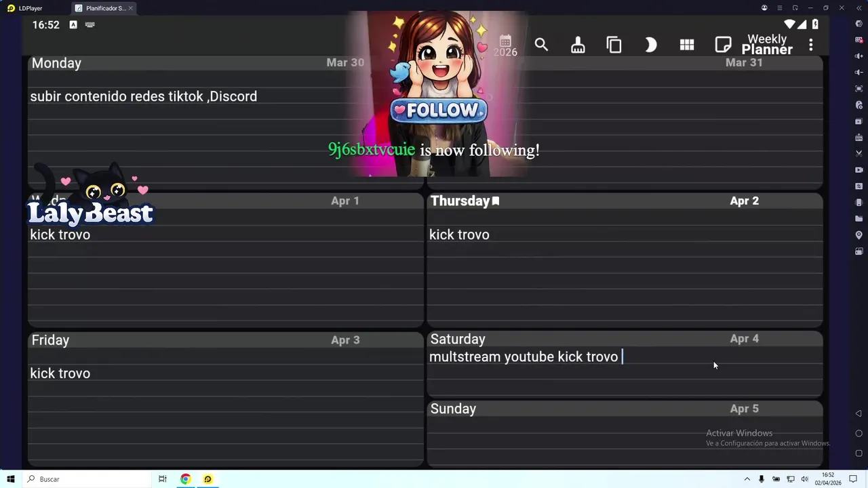
Task: Click the Weekly Planner title
Action: (x=767, y=44)
